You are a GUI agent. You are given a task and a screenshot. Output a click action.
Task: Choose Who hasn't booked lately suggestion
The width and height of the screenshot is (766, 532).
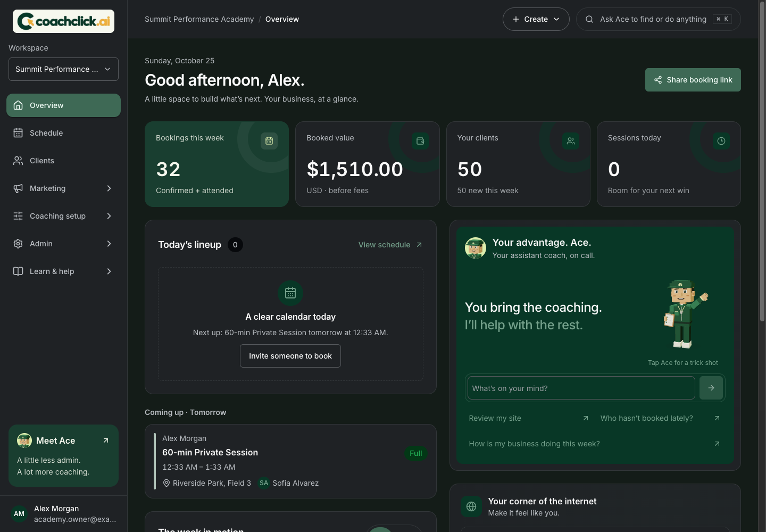coord(660,418)
